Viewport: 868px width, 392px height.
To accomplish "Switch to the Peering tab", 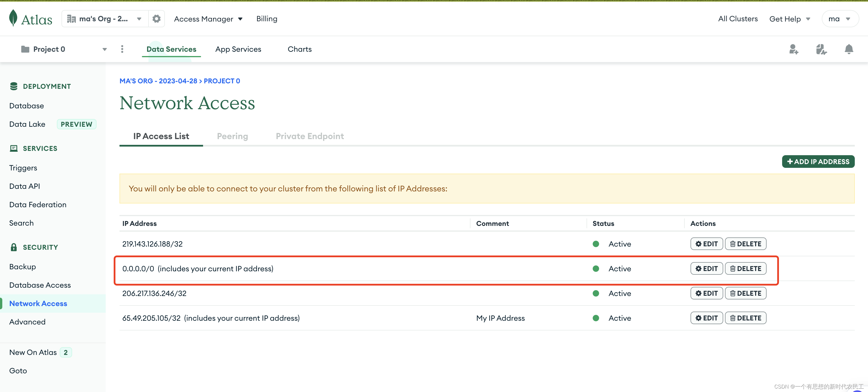I will (x=232, y=136).
